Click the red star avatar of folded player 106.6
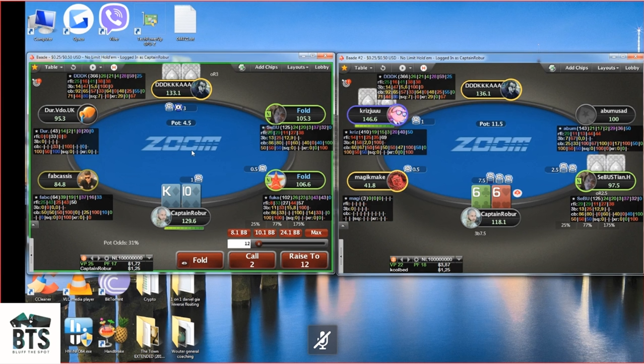The height and width of the screenshot is (364, 644). (x=276, y=180)
